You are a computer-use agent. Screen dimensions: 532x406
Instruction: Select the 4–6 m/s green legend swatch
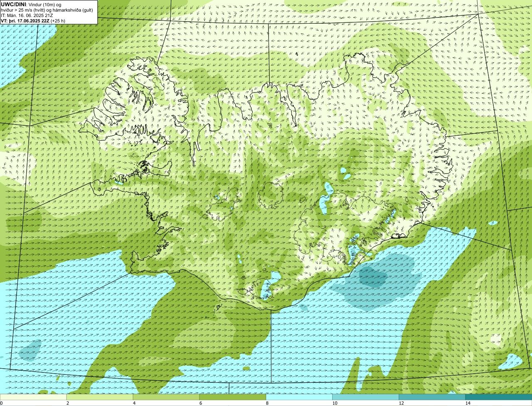[166, 397]
